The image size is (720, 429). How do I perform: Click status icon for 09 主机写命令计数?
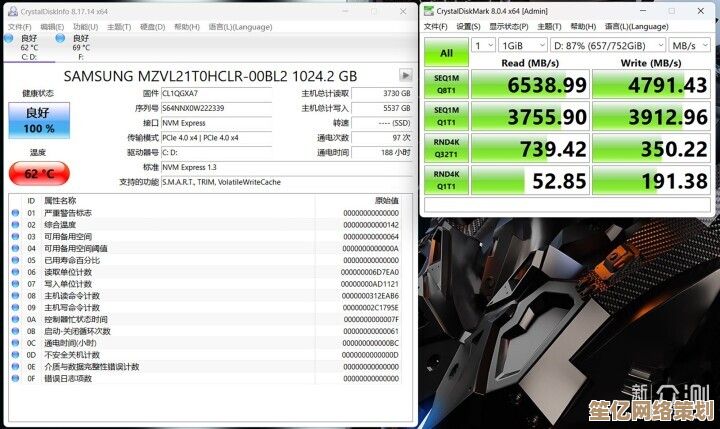(x=16, y=307)
